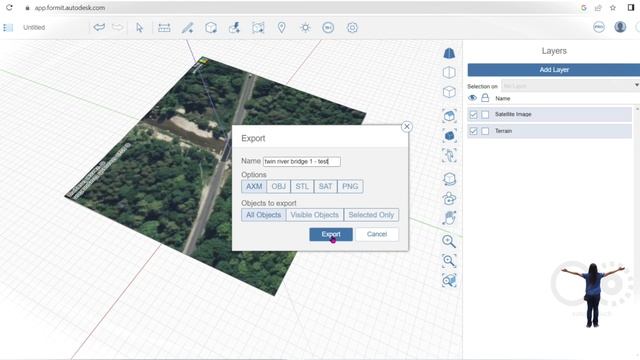The width and height of the screenshot is (640, 360).
Task: Click the export Name input field
Action: coord(302,162)
